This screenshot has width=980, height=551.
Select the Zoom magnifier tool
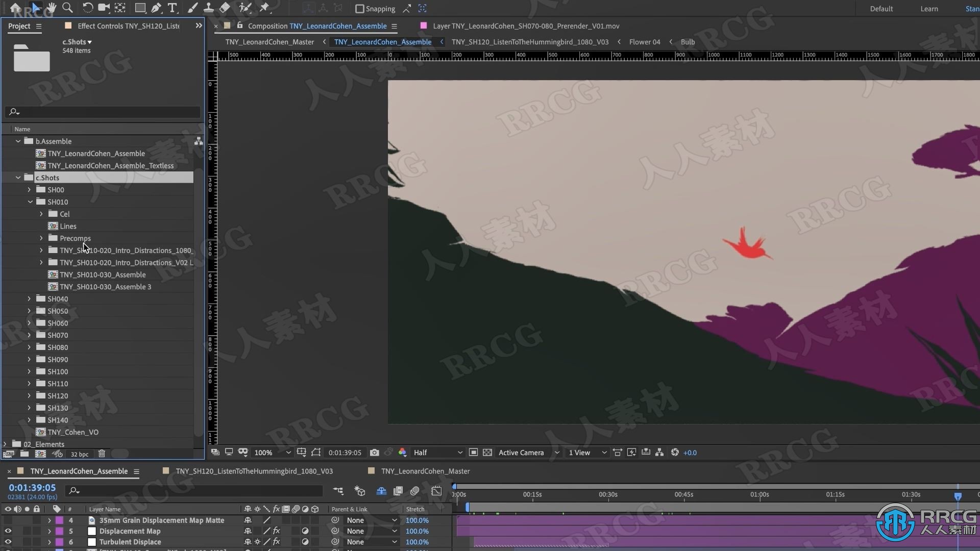(67, 8)
